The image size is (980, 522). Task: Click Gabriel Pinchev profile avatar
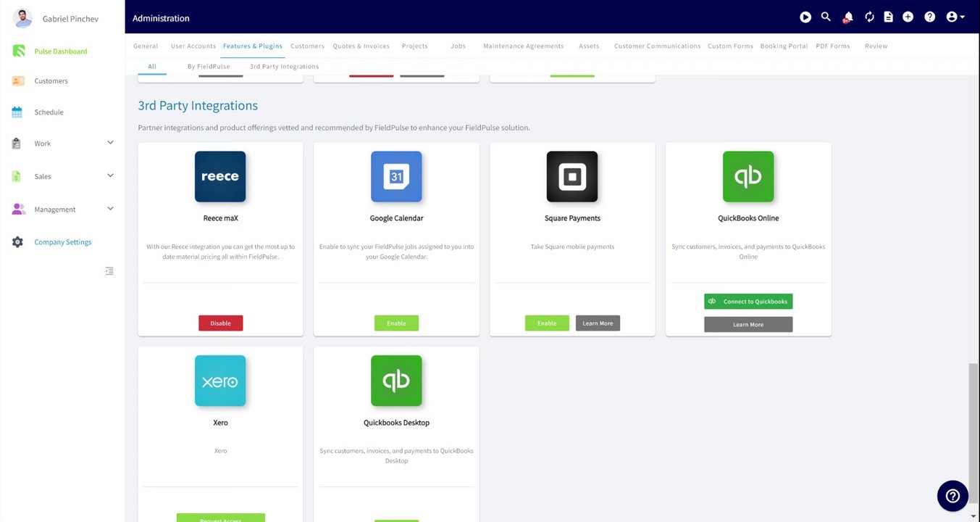tap(23, 18)
